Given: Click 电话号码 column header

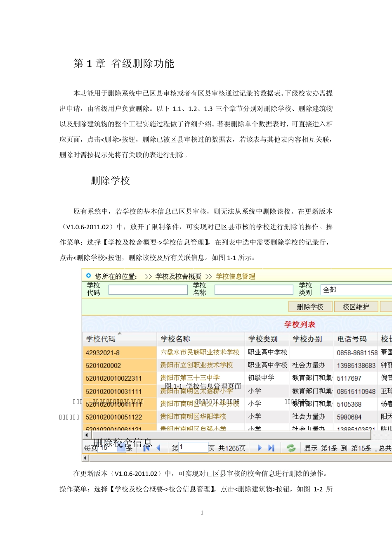Looking at the screenshot, I should [355, 339].
